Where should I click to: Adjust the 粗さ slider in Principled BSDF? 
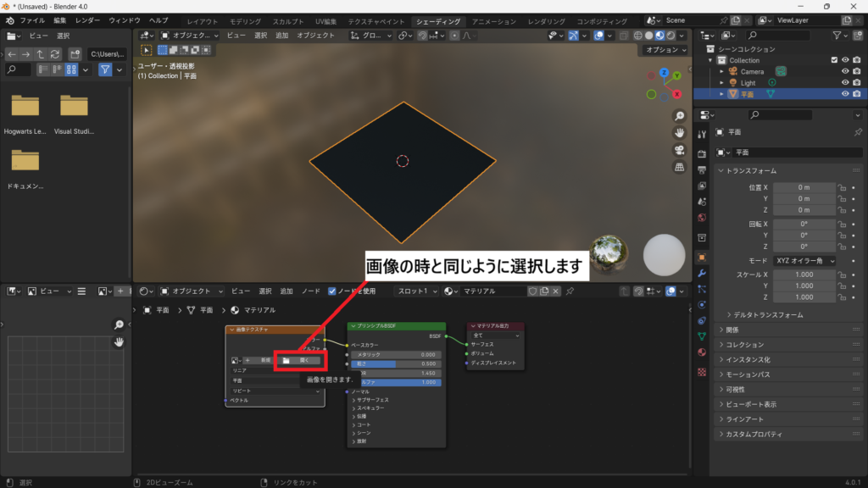click(x=397, y=363)
